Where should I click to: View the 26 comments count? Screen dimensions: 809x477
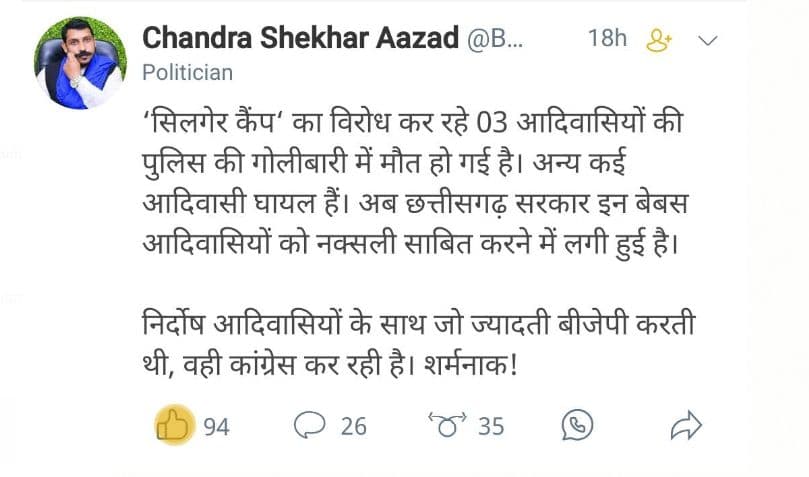coord(353,427)
